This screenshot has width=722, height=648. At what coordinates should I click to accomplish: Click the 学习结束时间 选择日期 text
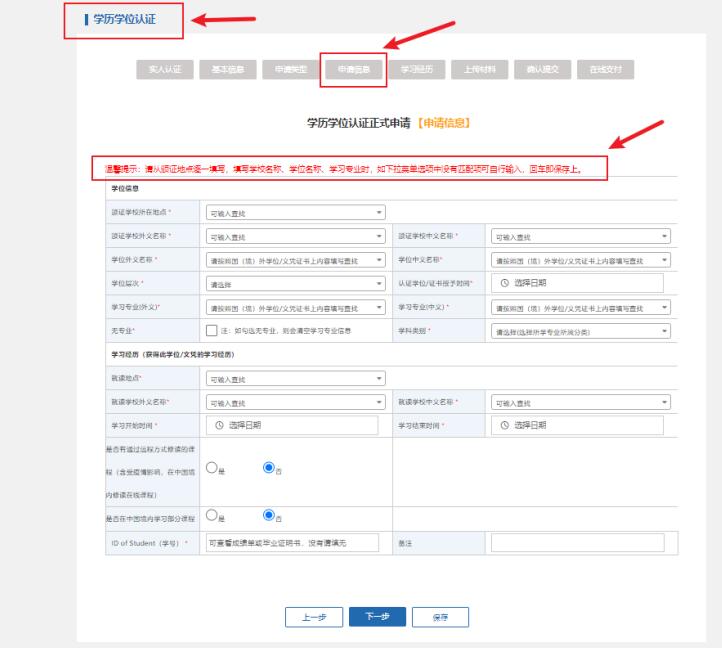click(x=530, y=425)
